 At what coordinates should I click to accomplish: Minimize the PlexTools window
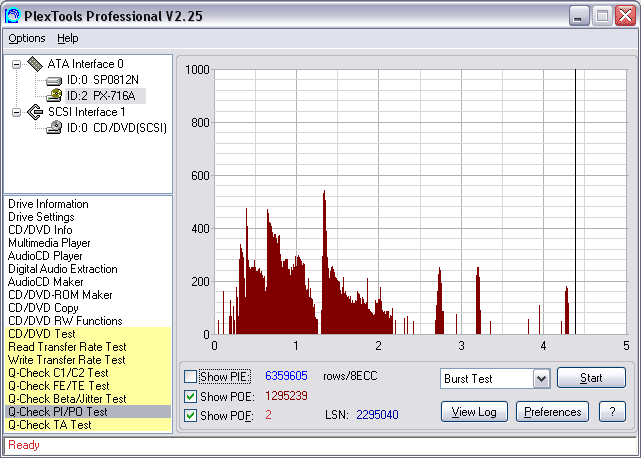point(578,16)
